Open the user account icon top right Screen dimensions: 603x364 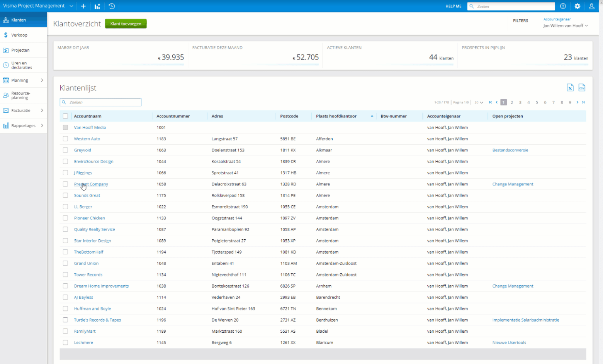[591, 6]
